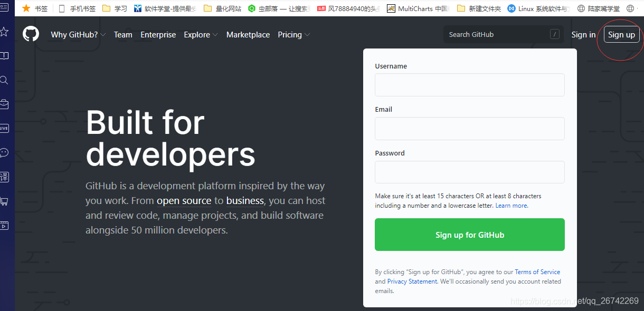Click the orange star 书签 bookmark
This screenshot has width=644, height=311.
35,8
